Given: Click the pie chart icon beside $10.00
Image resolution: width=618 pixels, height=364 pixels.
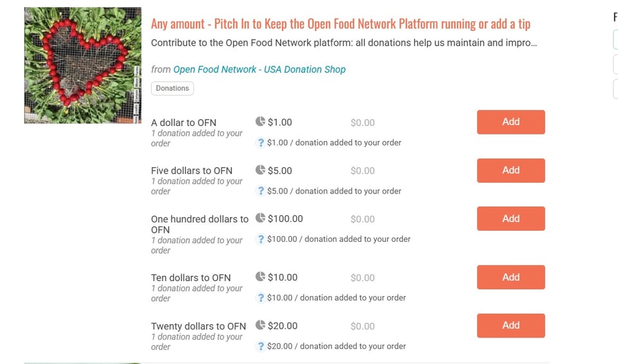Looking at the screenshot, I should point(260,277).
